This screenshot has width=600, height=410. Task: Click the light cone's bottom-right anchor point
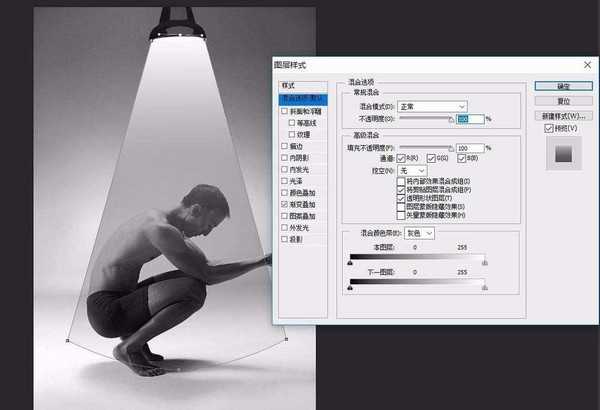tap(286, 339)
